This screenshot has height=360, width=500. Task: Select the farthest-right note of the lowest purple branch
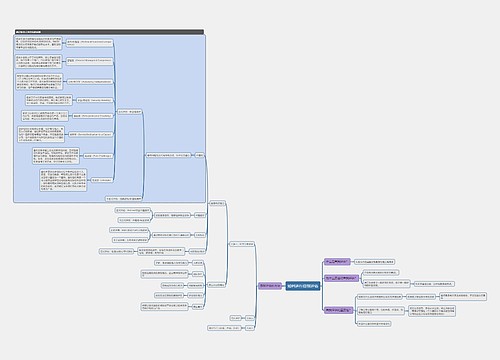463,296
